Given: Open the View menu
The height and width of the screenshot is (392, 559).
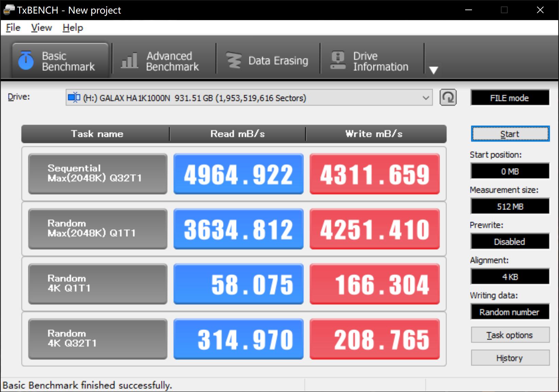Looking at the screenshot, I should (x=41, y=28).
